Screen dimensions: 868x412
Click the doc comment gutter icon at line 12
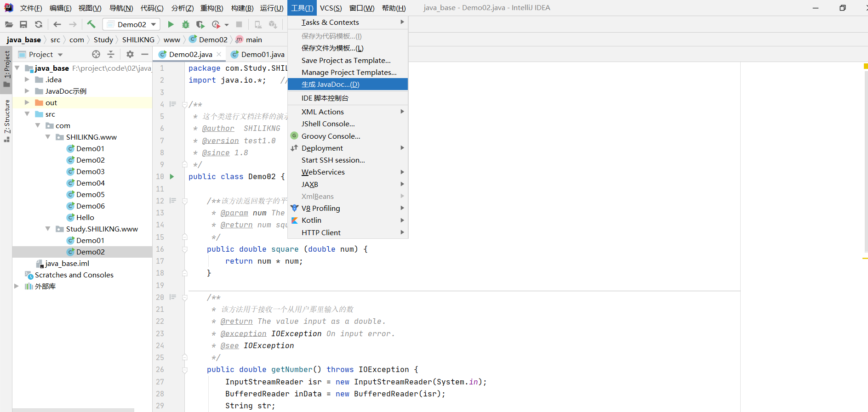173,201
